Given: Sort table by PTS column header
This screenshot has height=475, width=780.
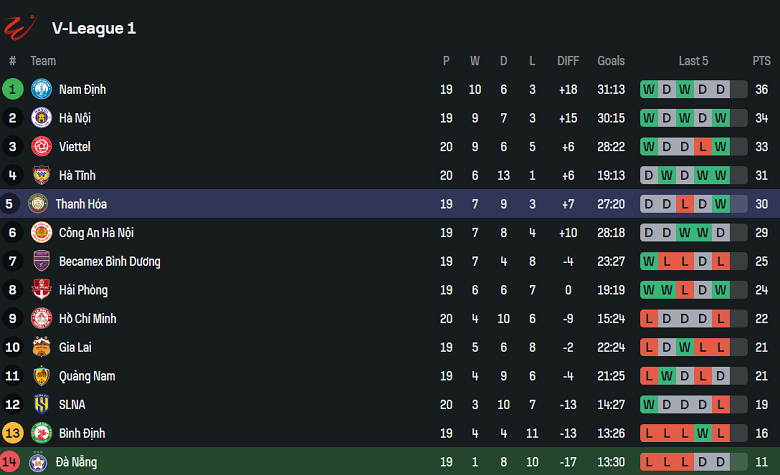Looking at the screenshot, I should [761, 61].
